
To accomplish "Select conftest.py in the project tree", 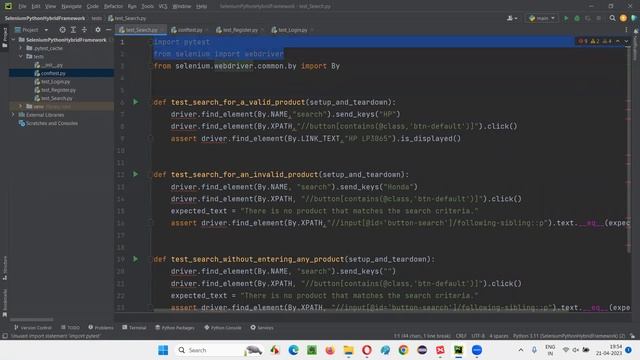I will [50, 73].
